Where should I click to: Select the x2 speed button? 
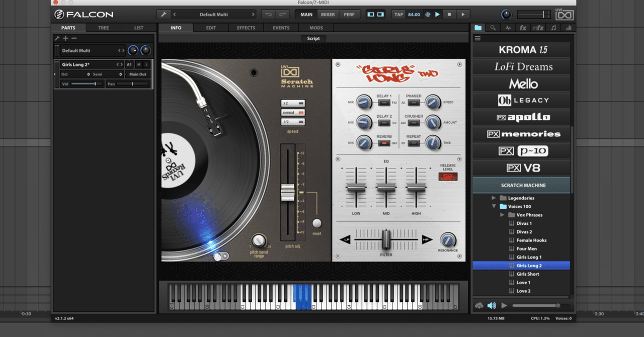coord(293,104)
